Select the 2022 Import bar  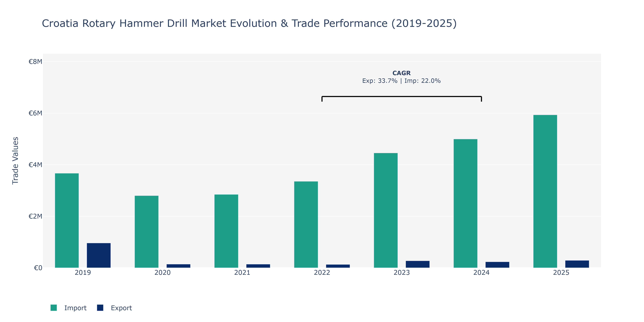pos(306,224)
